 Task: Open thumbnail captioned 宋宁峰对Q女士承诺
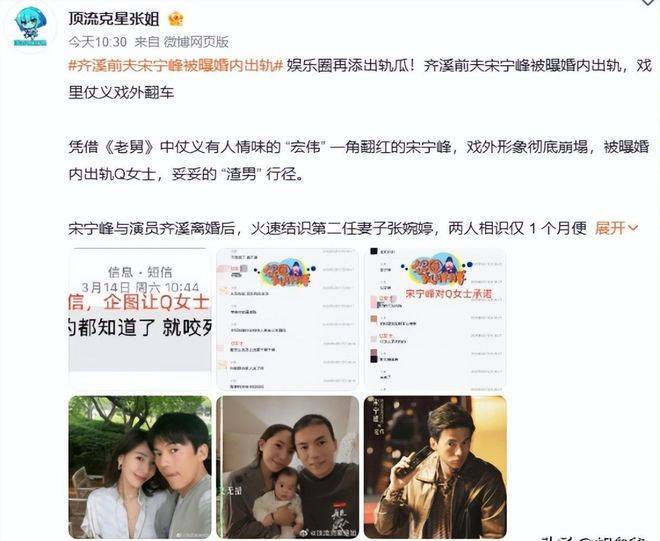pos(435,318)
